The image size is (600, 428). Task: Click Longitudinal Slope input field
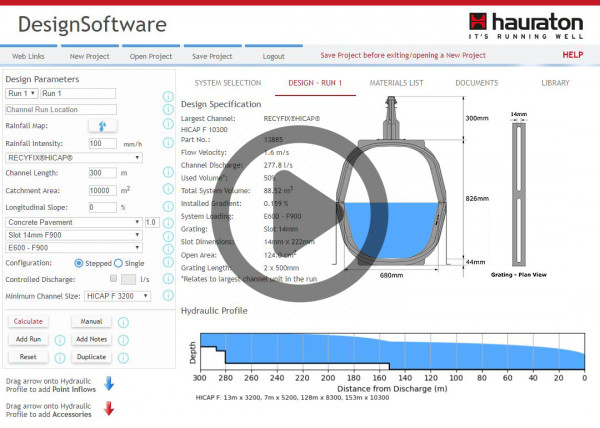click(103, 207)
